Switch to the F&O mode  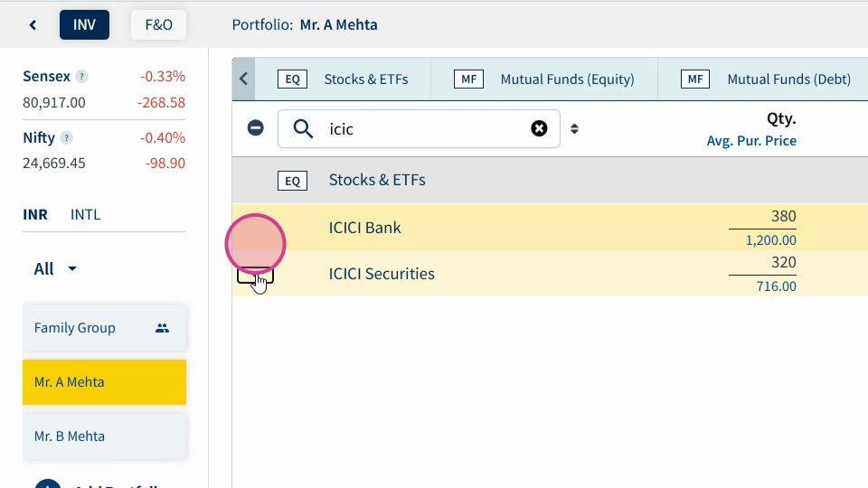click(x=158, y=25)
